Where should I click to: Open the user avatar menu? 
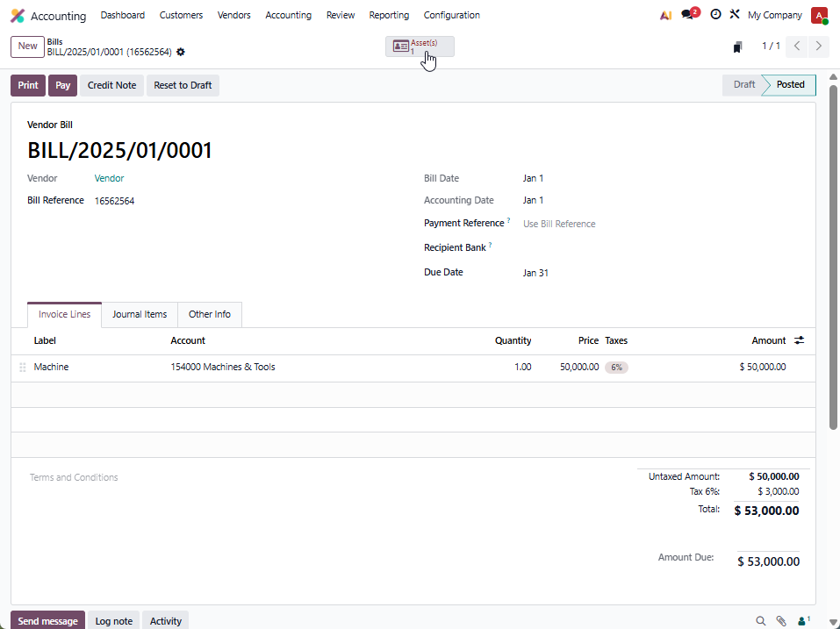coord(819,15)
